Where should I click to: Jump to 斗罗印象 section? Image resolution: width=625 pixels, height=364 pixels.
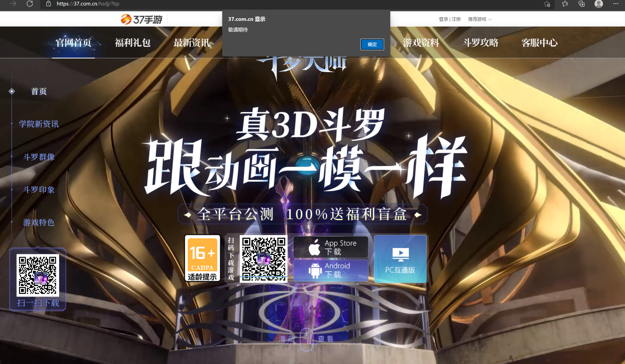tap(39, 190)
